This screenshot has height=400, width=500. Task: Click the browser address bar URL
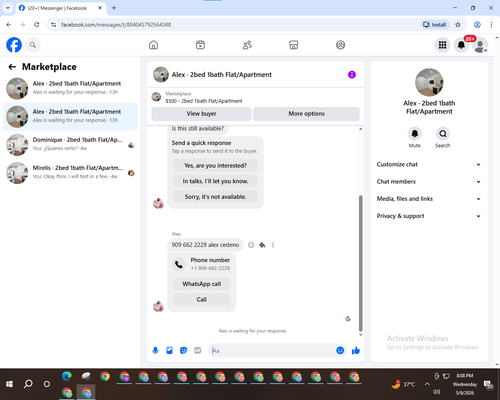click(116, 25)
